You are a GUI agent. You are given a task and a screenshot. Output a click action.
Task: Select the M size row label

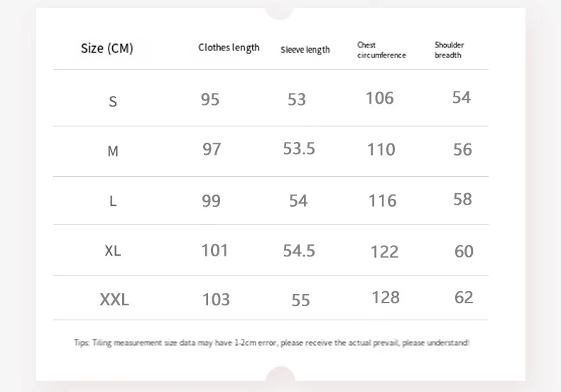[113, 151]
